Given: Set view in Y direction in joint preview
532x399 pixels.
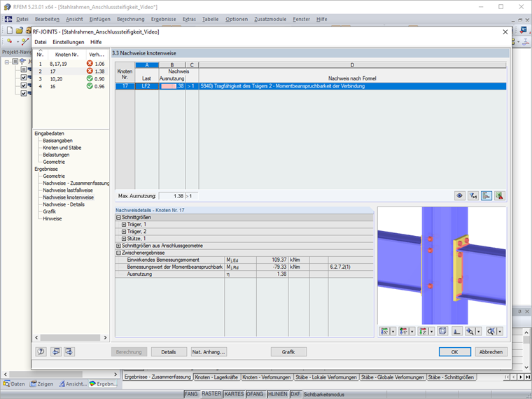Looking at the screenshot, I should tap(404, 331).
